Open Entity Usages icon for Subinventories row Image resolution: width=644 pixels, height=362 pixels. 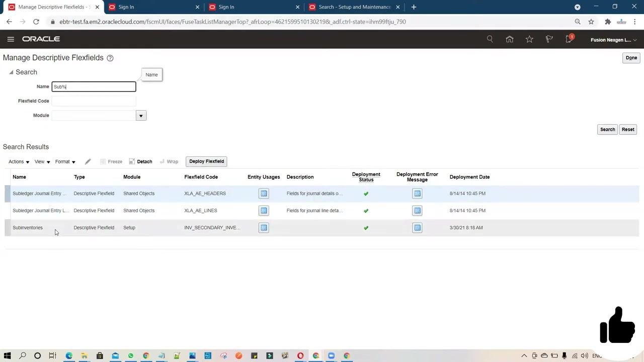tap(264, 228)
